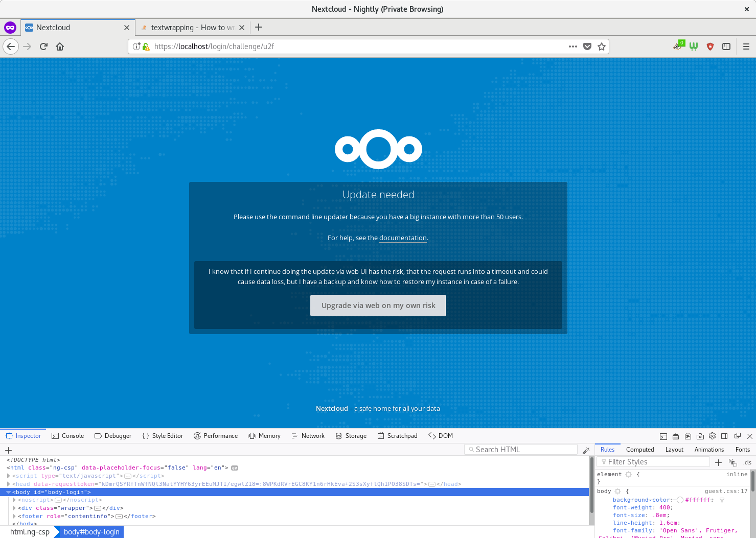Open the site identity info icon
Viewport: 756px width, 538px height.
pos(136,46)
